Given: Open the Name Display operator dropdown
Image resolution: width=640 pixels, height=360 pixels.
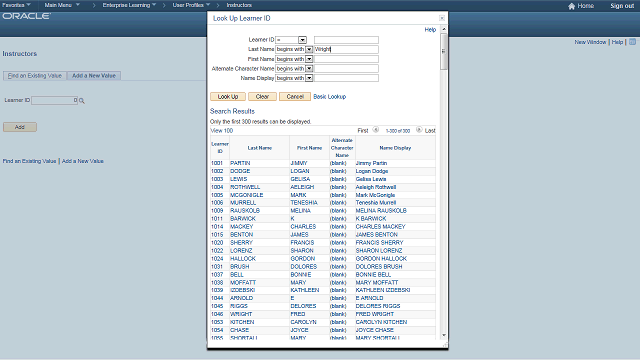Looking at the screenshot, I should pos(309,78).
